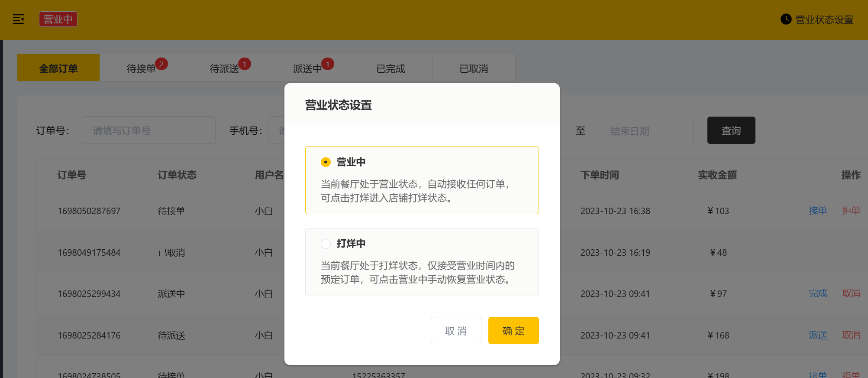Screen dimensions: 868x378
Task: Click the ¥168 amount cell
Action: point(718,336)
